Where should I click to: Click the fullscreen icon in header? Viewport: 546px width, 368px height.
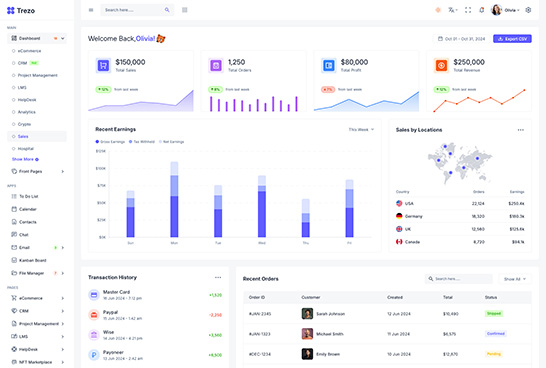point(468,10)
